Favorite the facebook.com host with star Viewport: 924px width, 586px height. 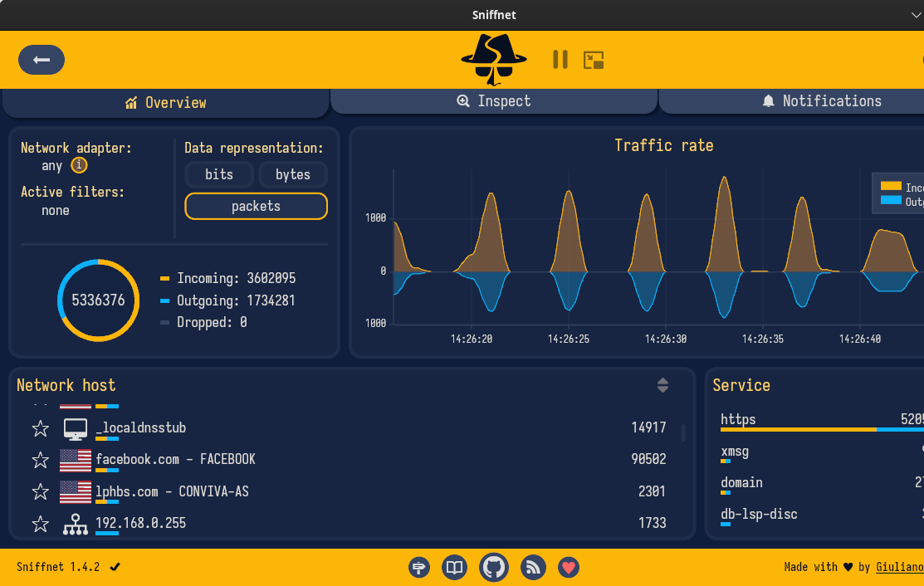click(x=40, y=460)
